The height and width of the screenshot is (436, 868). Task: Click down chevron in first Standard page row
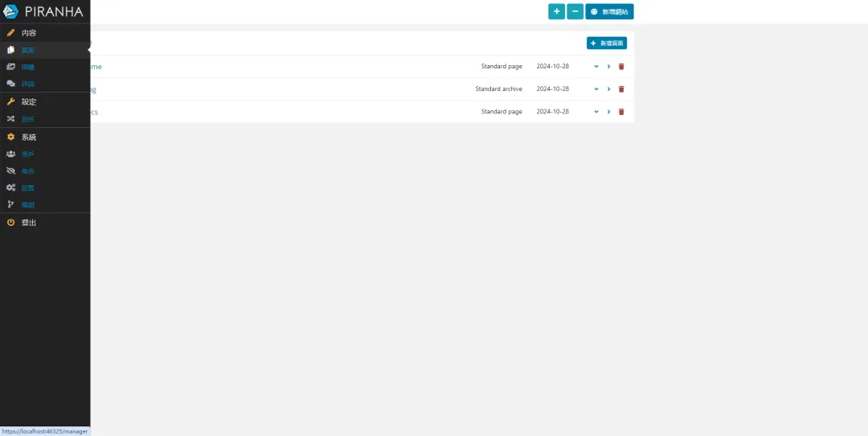coord(596,67)
